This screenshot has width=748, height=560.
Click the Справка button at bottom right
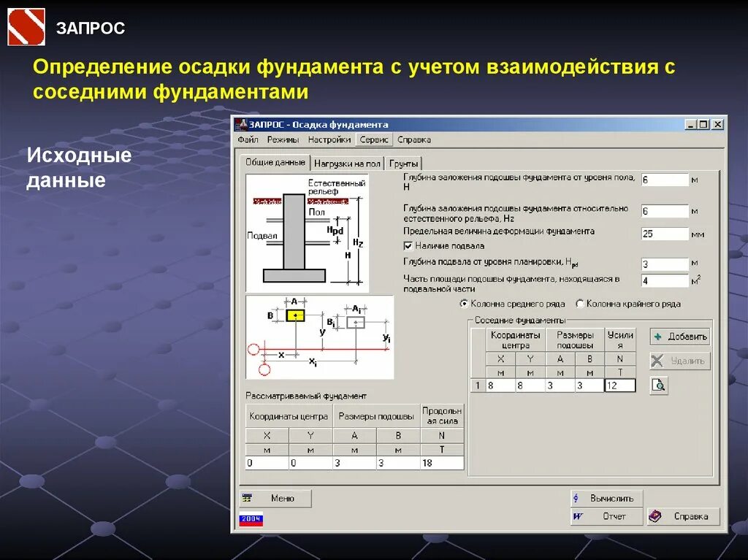[683, 517]
